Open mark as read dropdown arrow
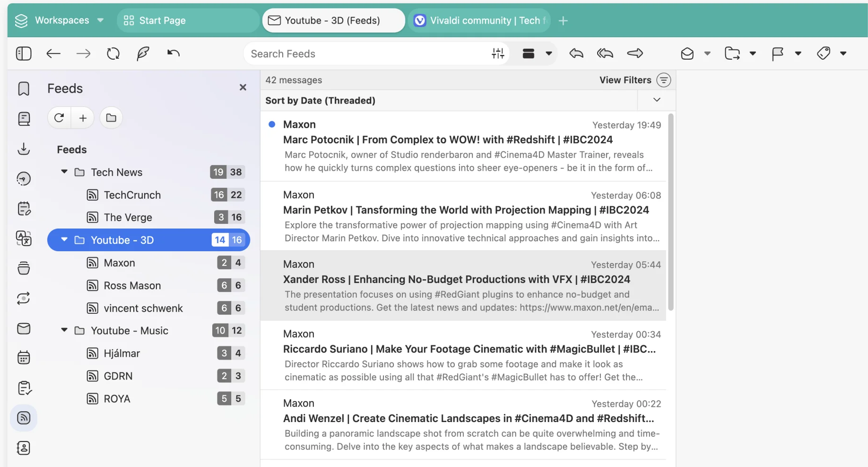 pyautogui.click(x=707, y=53)
